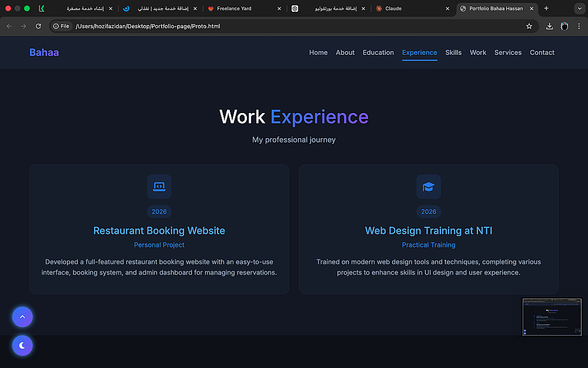This screenshot has height=368, width=588.
Task: Select the Portfolio Bahaa Hassan tab
Action: 497,8
